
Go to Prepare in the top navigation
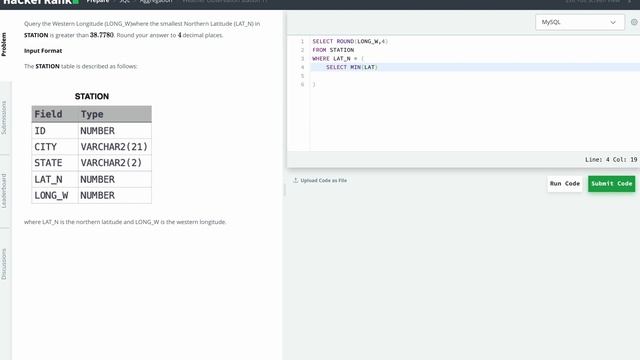pos(98,2)
